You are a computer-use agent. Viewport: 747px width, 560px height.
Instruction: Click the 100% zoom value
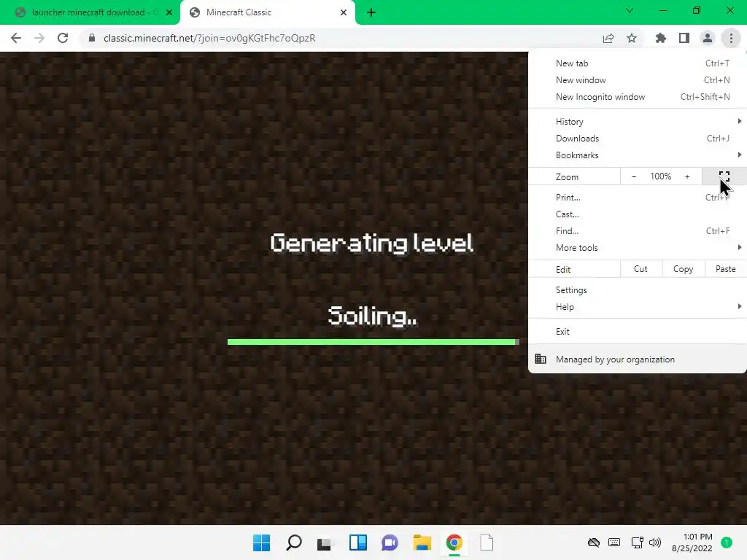tap(660, 176)
